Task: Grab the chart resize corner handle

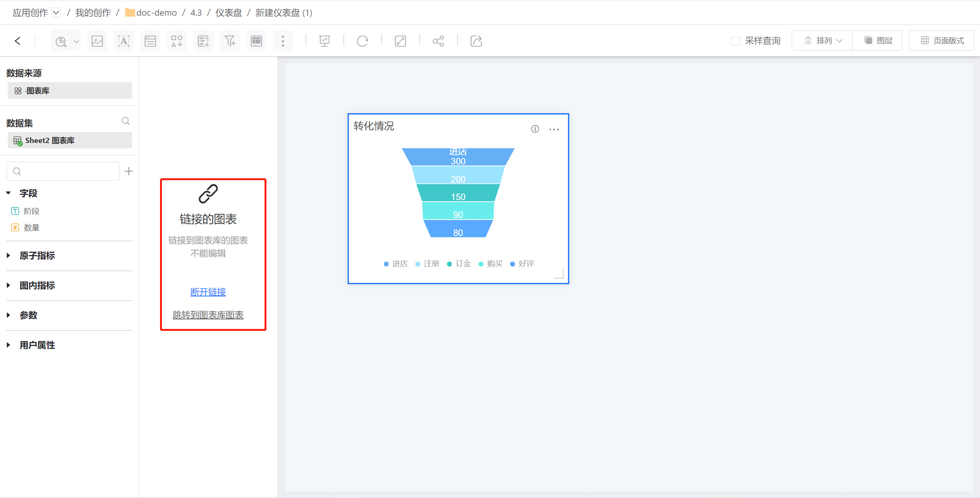Action: pyautogui.click(x=560, y=274)
